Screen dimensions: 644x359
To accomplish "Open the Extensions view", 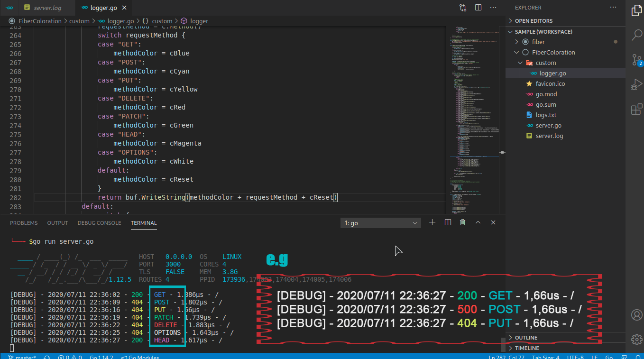I will click(637, 109).
